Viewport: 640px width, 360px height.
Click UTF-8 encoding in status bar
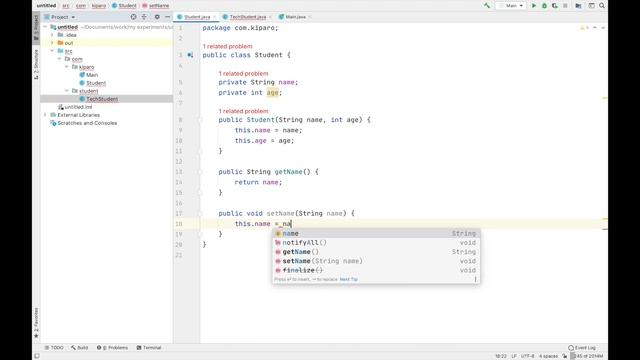(528, 356)
